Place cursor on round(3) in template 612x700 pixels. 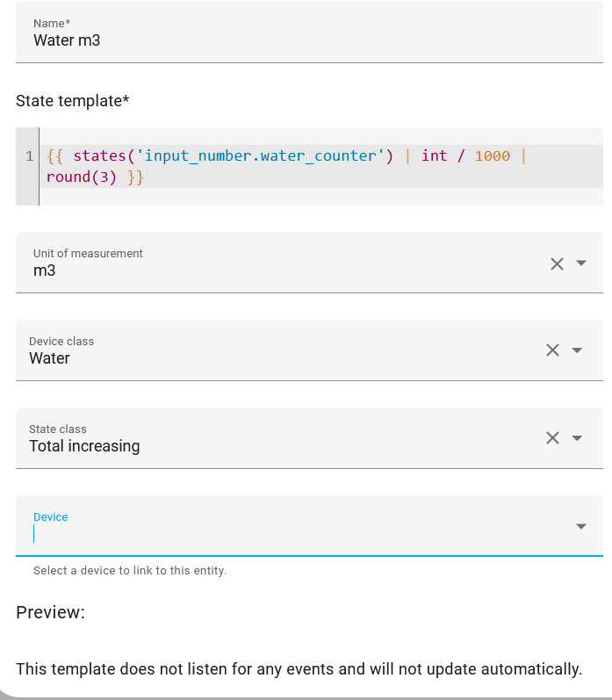point(82,177)
